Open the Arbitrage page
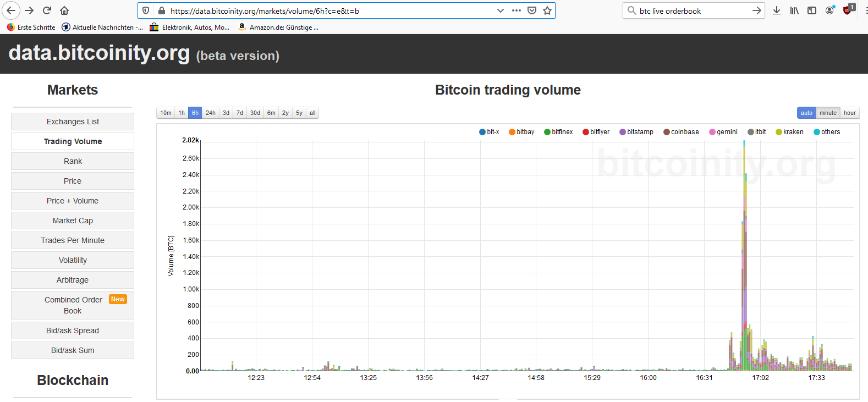 tap(73, 280)
